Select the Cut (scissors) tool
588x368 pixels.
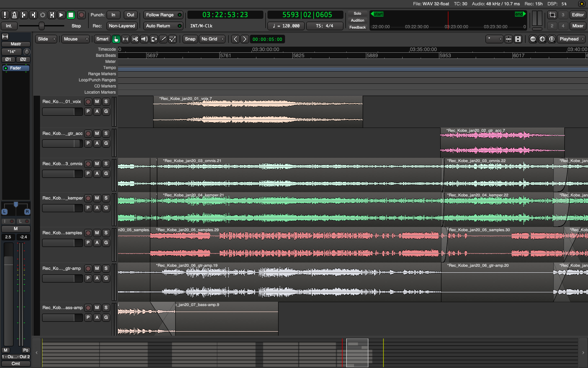click(x=135, y=39)
